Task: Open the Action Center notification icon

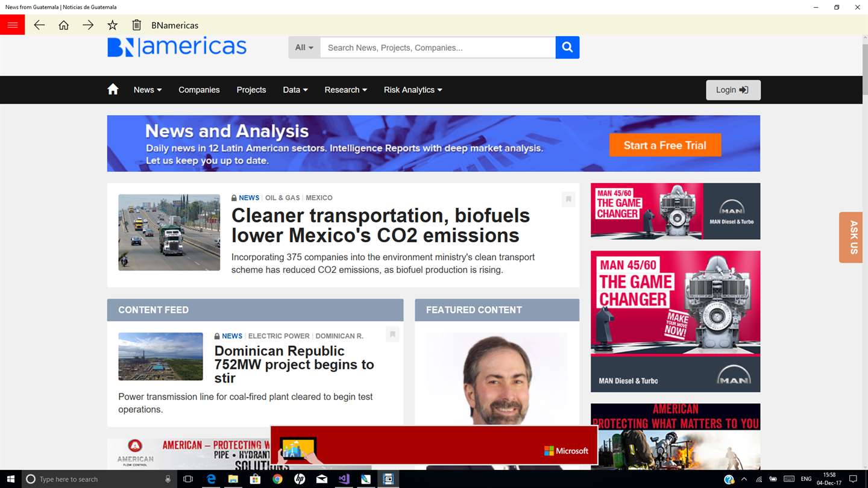Action: pos(853,479)
